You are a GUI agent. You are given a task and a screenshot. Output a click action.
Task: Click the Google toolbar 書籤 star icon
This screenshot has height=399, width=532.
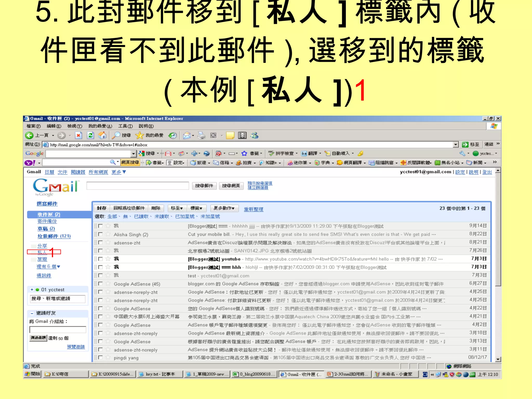(x=244, y=154)
